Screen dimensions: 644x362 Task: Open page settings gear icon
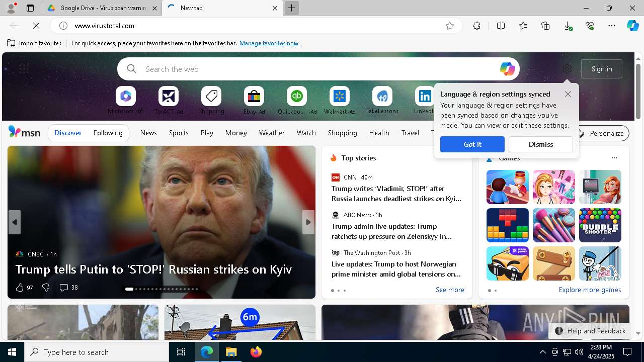[567, 69]
